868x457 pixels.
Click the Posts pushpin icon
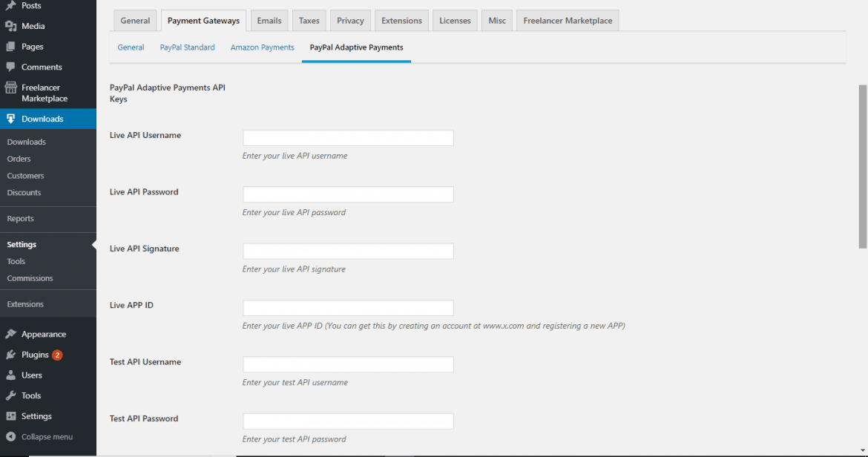coord(11,6)
